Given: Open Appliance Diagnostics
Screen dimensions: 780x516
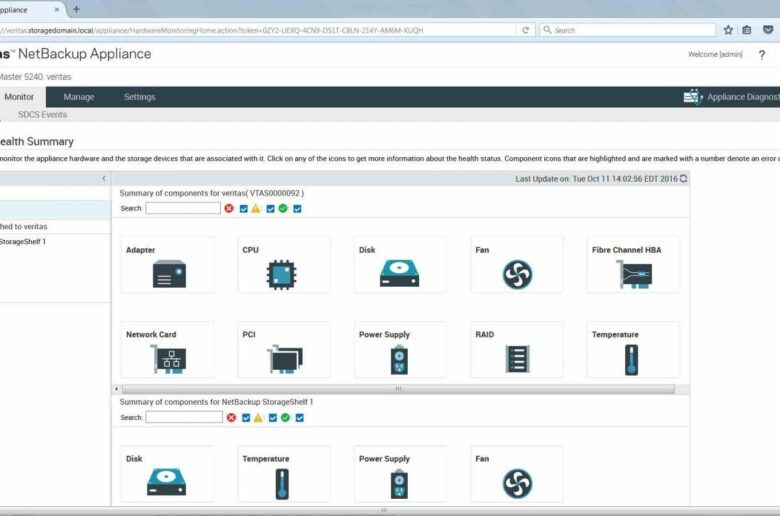Looking at the screenshot, I should click(x=732, y=97).
